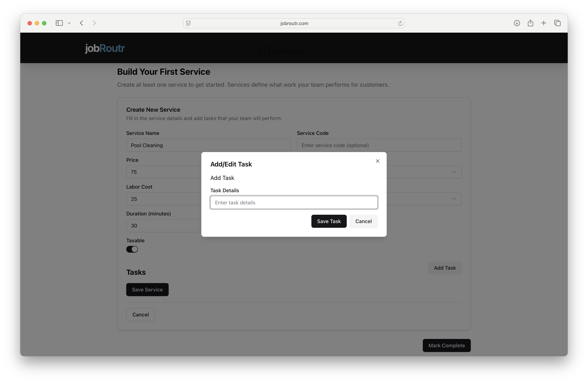The image size is (588, 383).
Task: Toggle the Taxable switch
Action: [x=132, y=249]
